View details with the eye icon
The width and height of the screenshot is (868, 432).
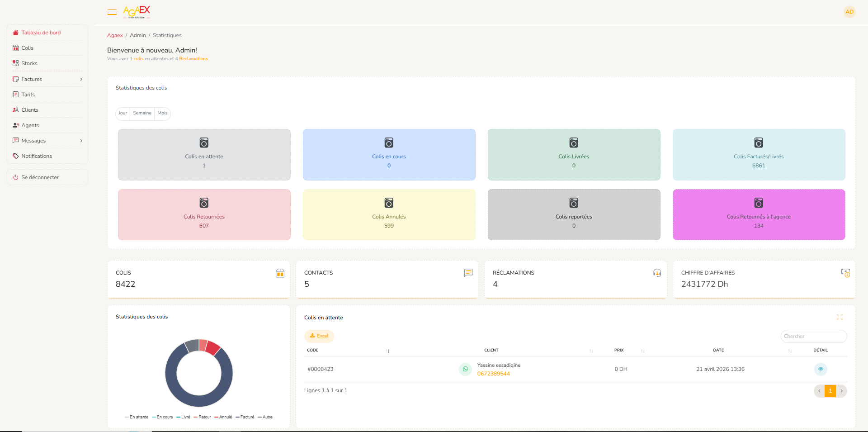point(821,369)
